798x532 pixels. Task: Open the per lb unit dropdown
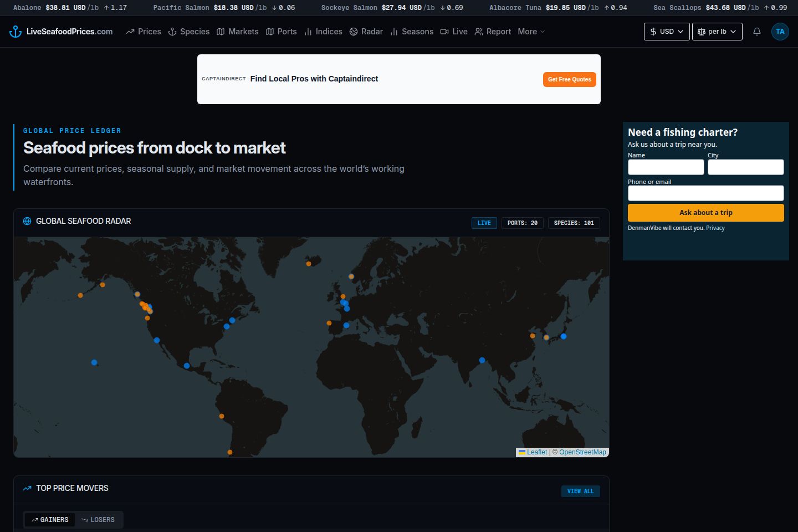tap(717, 32)
